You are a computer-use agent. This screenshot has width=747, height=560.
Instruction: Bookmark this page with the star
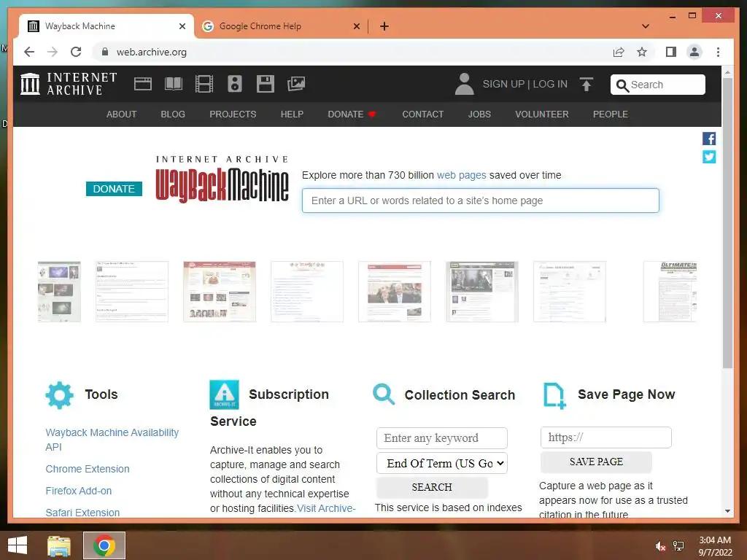click(642, 52)
